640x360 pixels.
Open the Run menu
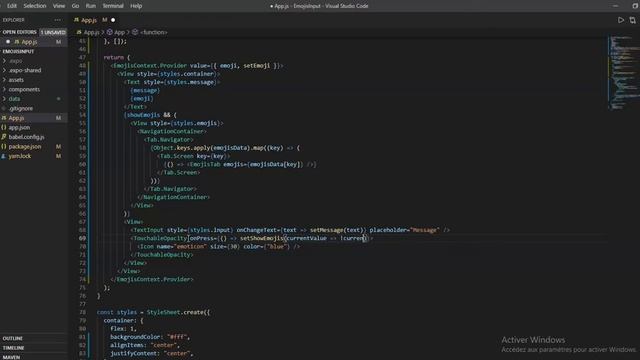click(91, 6)
